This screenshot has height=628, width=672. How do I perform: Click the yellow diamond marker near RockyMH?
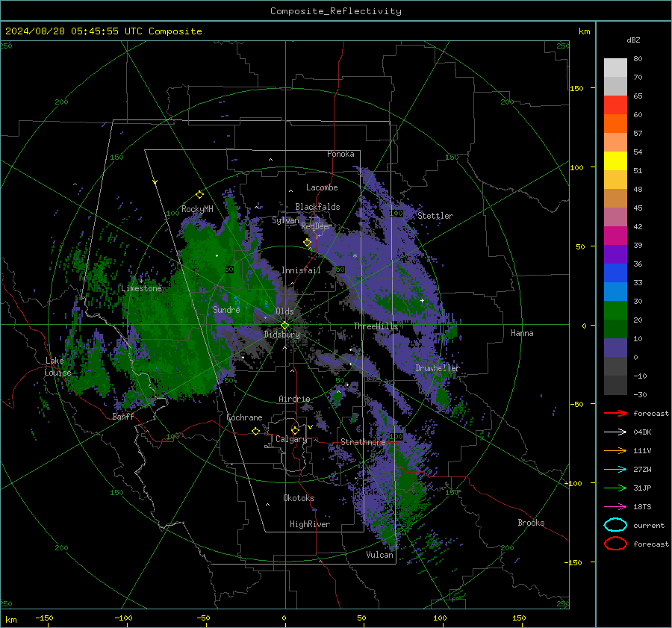[x=199, y=195]
